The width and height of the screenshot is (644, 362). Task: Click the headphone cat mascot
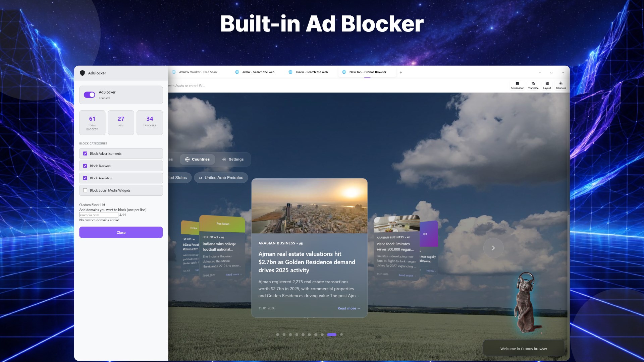527,303
